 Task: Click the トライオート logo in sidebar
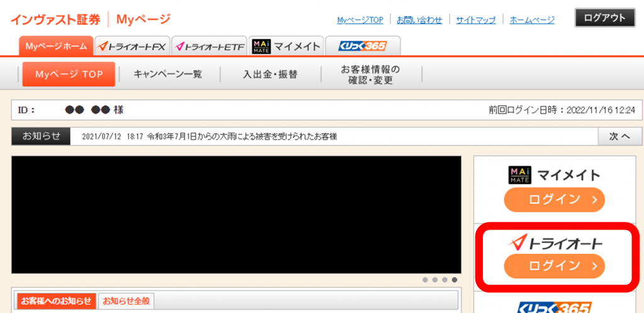(555, 244)
